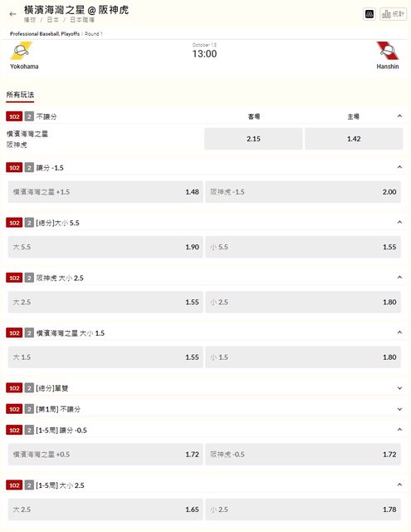Expand the [第1局] 不讓分 section
Image resolution: width=411 pixels, height=532 pixels.
[399, 409]
